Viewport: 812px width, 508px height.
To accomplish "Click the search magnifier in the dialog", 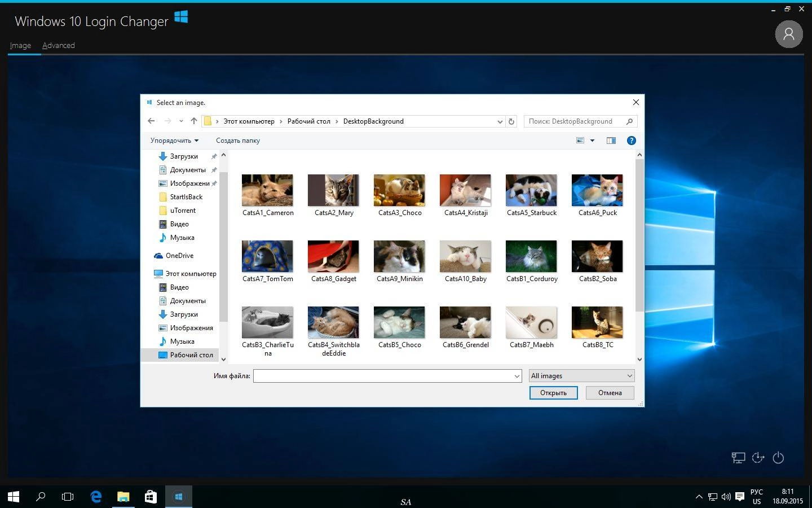I will [630, 121].
